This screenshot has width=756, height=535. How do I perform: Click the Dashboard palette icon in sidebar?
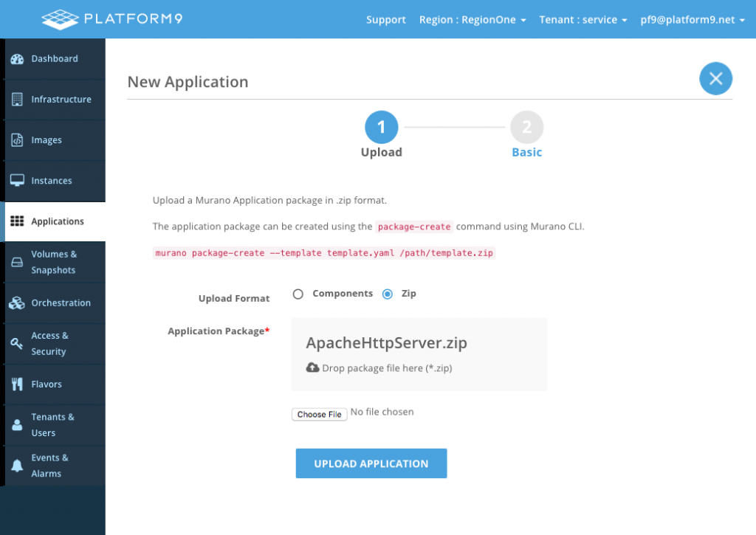[18, 59]
